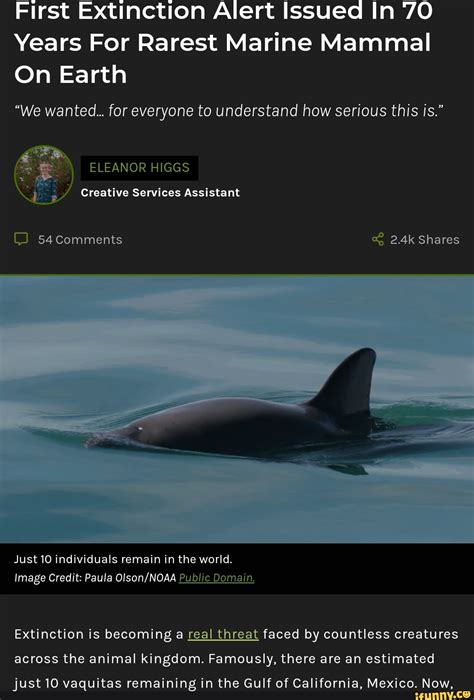Viewport: 474px width, 700px height.
Task: Click the Just 10 individuals caption
Action: click(x=124, y=559)
